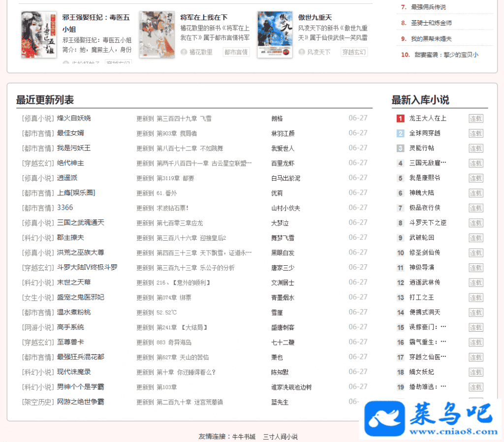The width and height of the screenshot is (504, 442).
Task: Click the red rank 1 badge
Action: pyautogui.click(x=400, y=119)
